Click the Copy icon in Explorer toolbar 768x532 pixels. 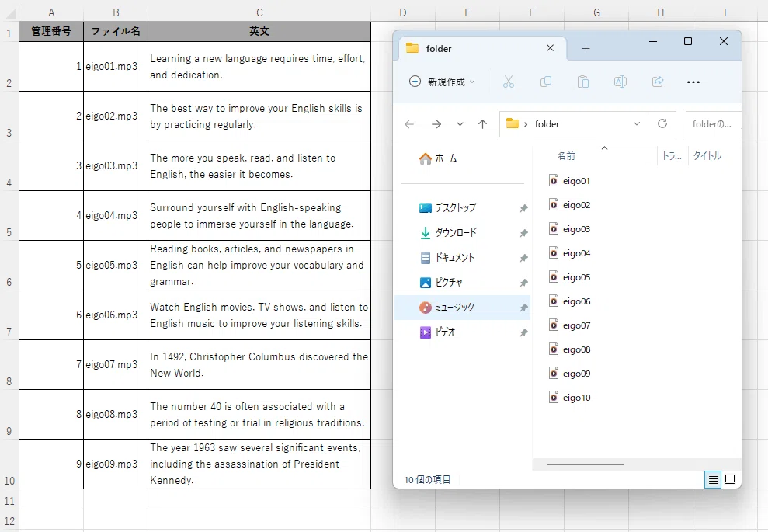click(546, 82)
